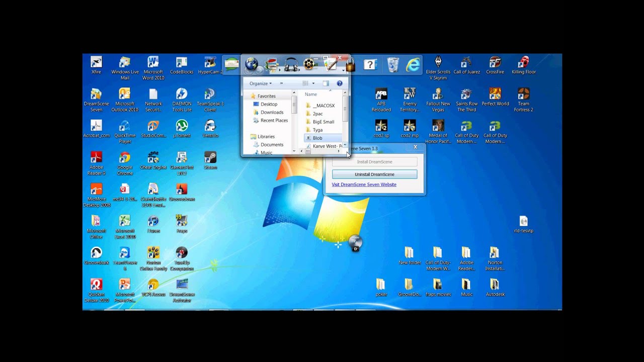Select TeamViewer 6 desktop shortcut

pos(125,259)
